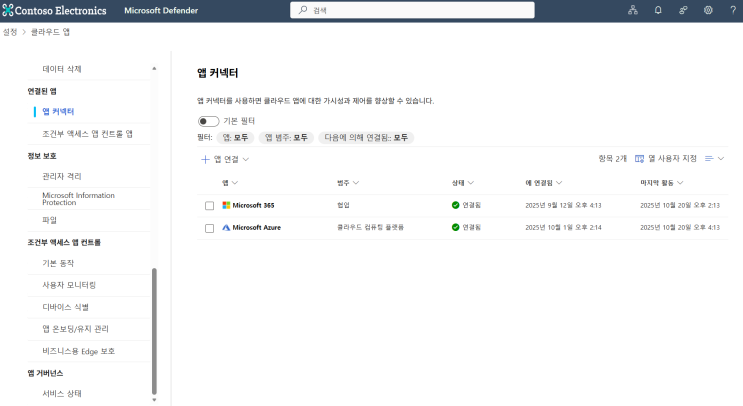Screen dimensions: 743x406
Task: Sort by the 앱 column header
Action: [x=230, y=183]
